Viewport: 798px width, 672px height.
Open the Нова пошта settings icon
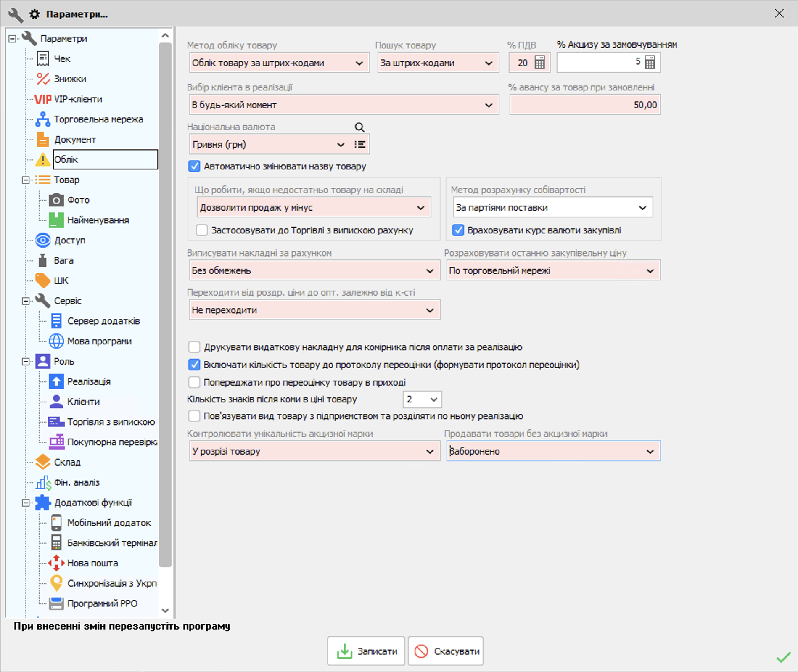(x=56, y=563)
